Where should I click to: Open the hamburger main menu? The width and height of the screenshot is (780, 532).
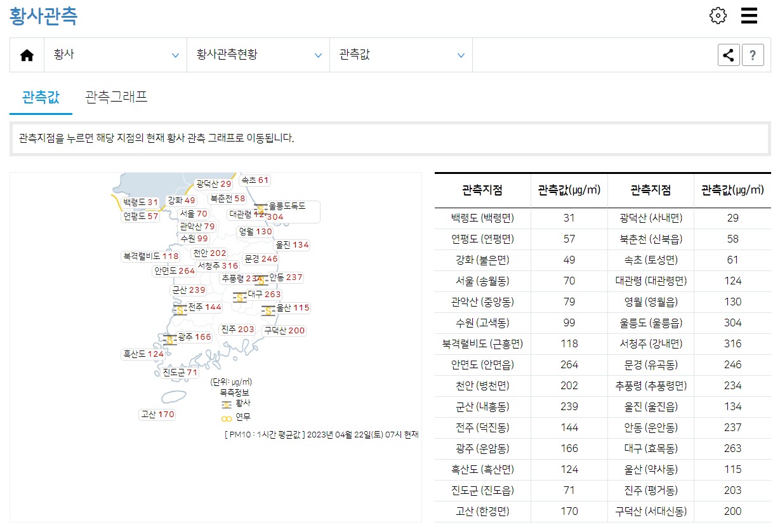click(750, 16)
